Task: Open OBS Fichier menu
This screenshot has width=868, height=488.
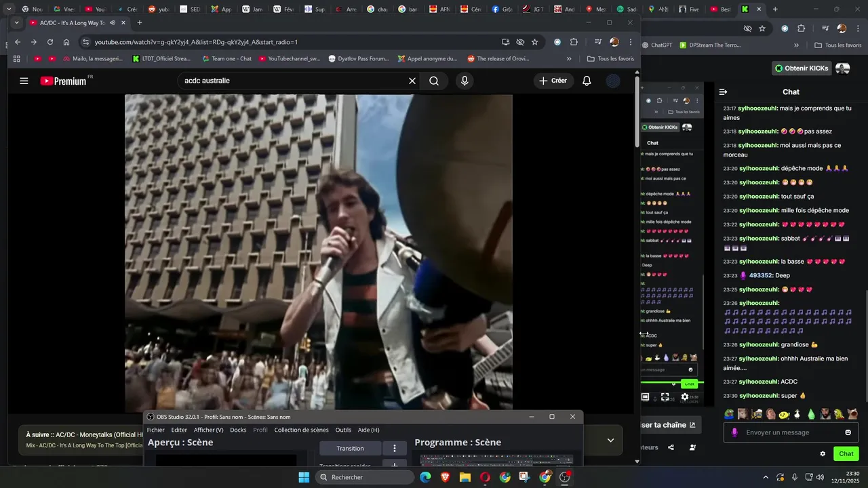Action: tap(156, 430)
